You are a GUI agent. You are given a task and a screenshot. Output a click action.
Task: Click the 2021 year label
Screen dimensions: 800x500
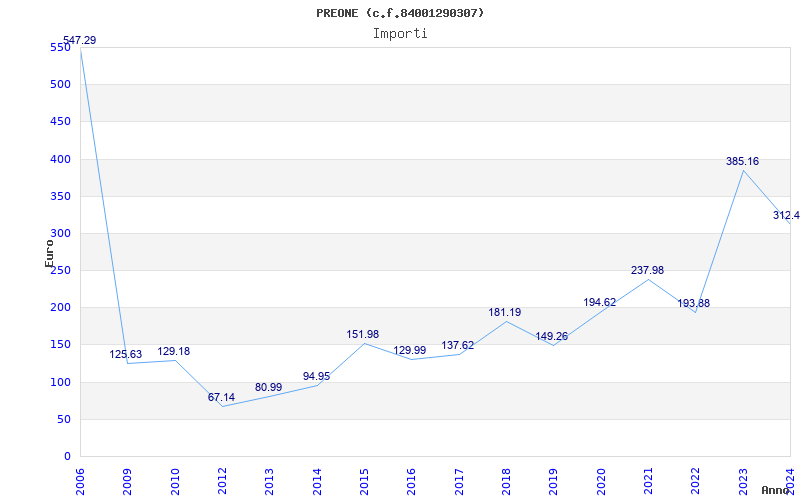[x=648, y=482]
